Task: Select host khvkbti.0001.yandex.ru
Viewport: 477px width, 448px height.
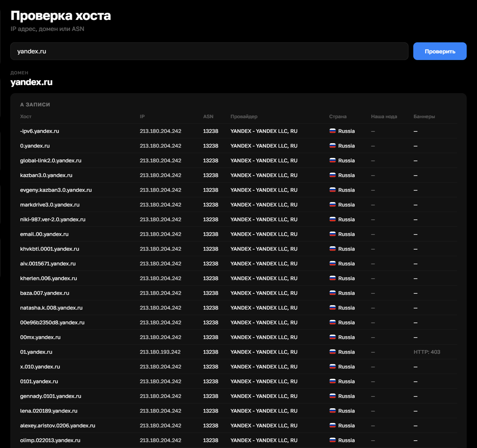Action: pos(50,249)
